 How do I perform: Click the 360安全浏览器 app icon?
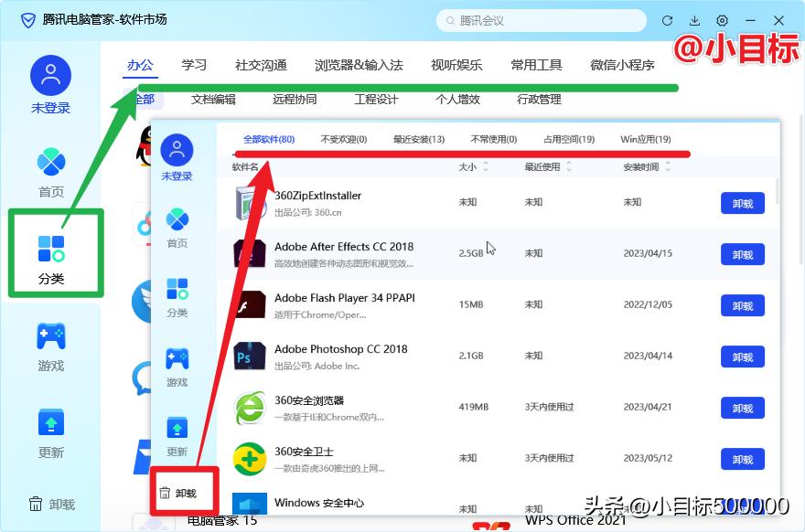coord(249,408)
